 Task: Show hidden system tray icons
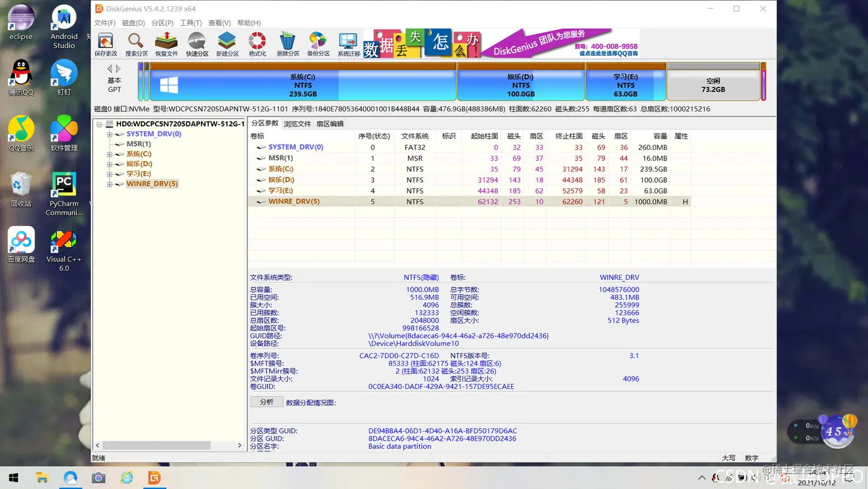(x=702, y=478)
